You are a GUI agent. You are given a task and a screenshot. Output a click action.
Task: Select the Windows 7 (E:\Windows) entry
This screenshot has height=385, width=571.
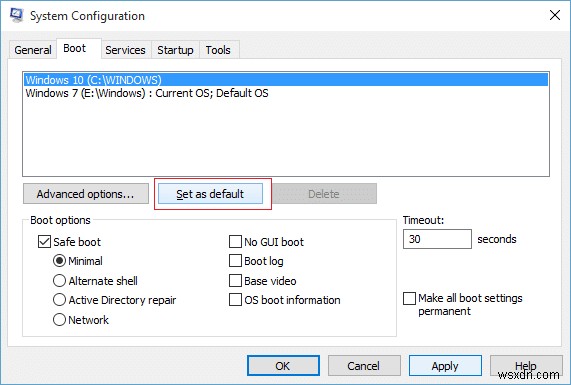pyautogui.click(x=286, y=93)
